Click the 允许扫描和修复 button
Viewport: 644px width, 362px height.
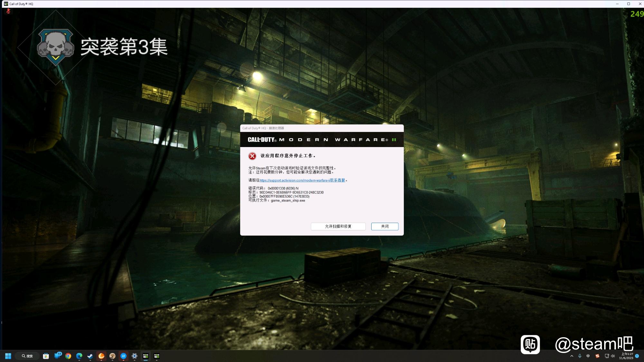point(338,226)
